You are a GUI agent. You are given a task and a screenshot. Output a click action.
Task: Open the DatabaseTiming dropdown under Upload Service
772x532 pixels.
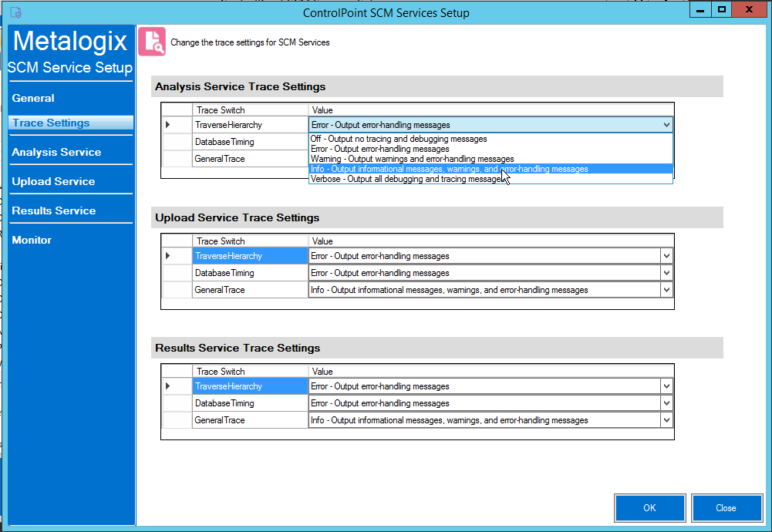(x=666, y=273)
